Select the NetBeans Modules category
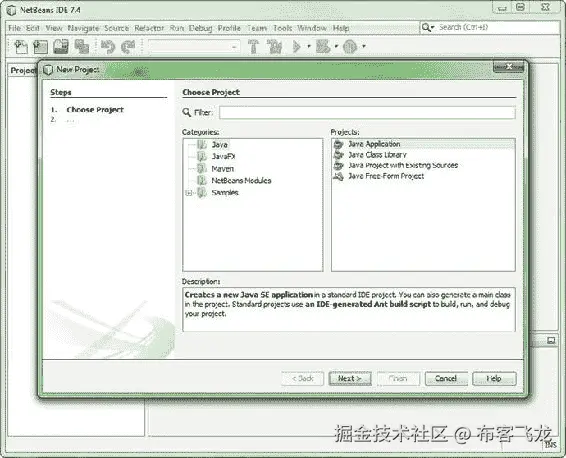This screenshot has height=458, width=566. (x=241, y=181)
